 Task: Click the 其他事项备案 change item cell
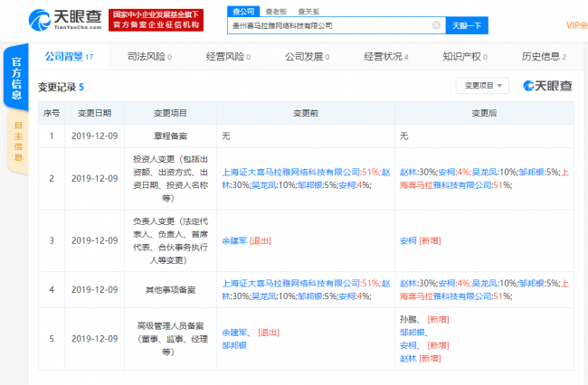coord(170,290)
